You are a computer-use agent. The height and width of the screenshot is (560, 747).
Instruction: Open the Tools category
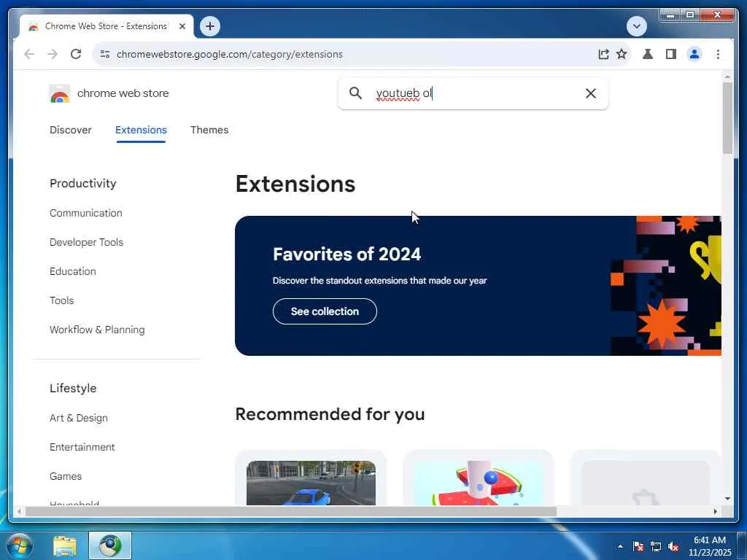pyautogui.click(x=62, y=300)
